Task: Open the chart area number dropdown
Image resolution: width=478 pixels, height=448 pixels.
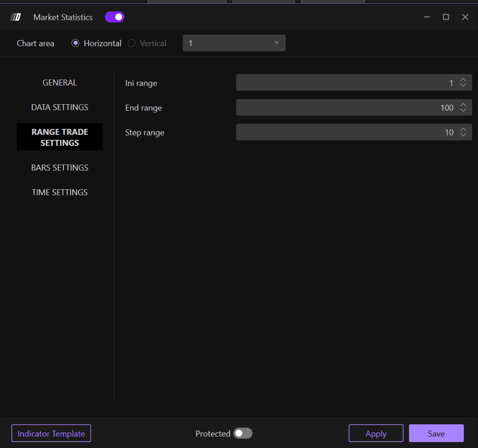Action: pos(234,43)
